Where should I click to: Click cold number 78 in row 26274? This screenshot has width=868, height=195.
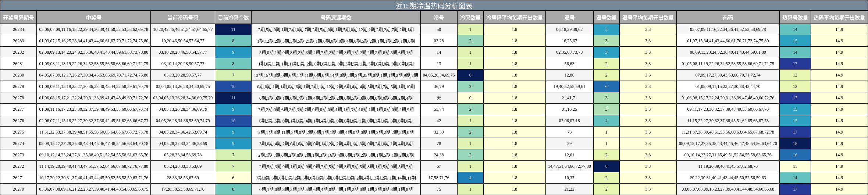439,143
